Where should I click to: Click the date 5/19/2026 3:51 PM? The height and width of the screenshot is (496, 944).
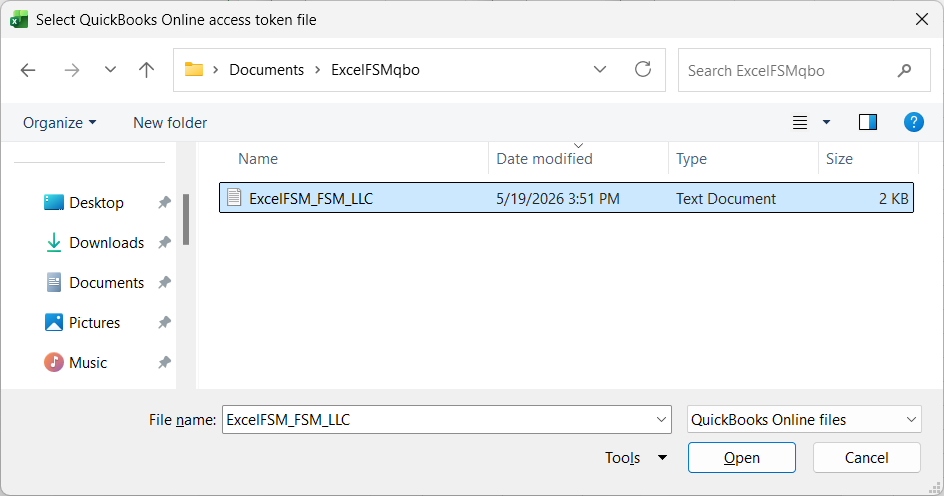557,199
